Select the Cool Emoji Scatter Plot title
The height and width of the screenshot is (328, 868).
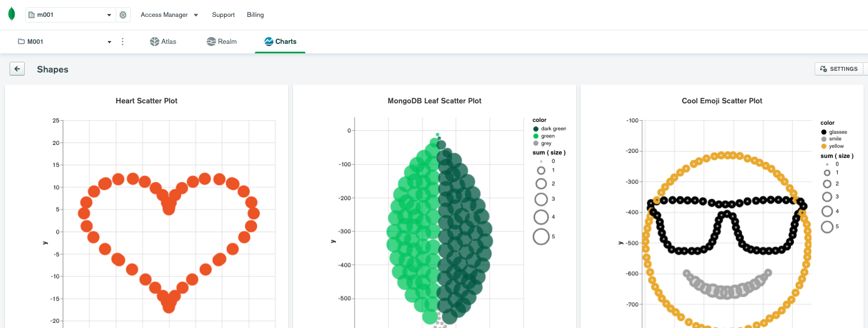[x=722, y=101]
